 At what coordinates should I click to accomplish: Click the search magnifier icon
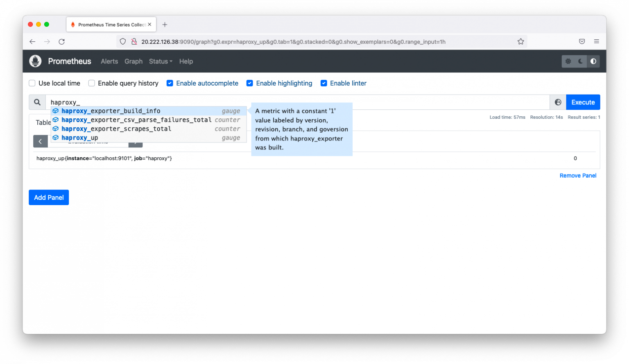click(x=37, y=102)
